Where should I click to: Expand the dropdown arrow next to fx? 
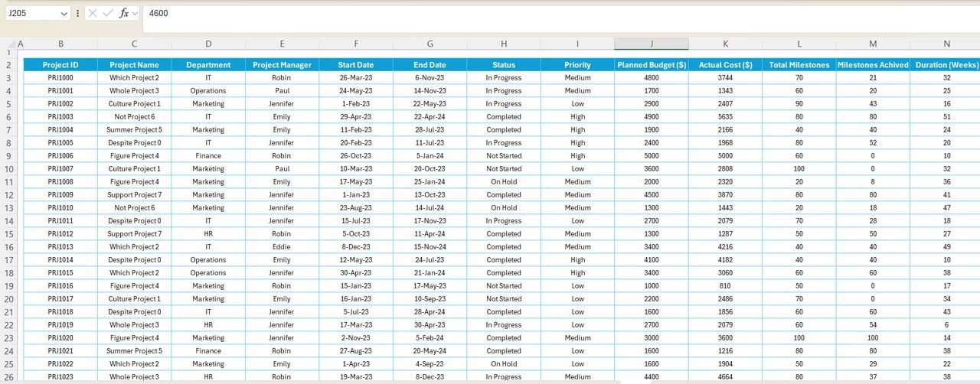click(x=136, y=13)
